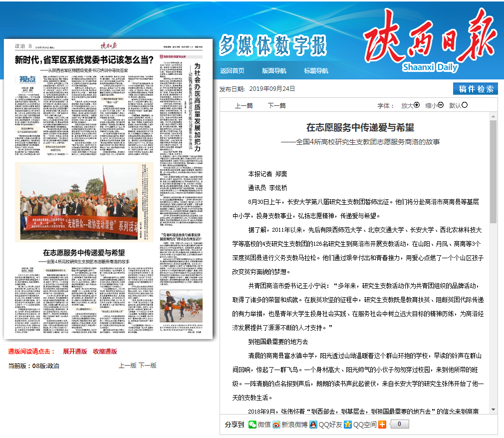504x438 pixels.
Task: Go to 返回首页 in navigation bar
Action: pyautogui.click(x=232, y=71)
